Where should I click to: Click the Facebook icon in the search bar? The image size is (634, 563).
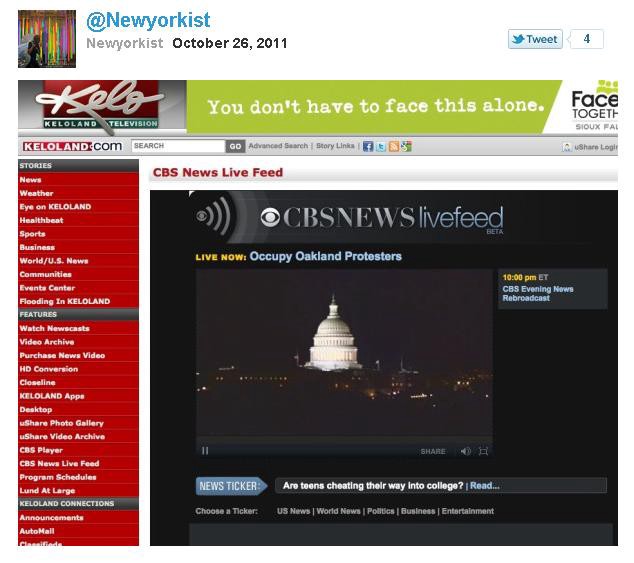[x=368, y=146]
